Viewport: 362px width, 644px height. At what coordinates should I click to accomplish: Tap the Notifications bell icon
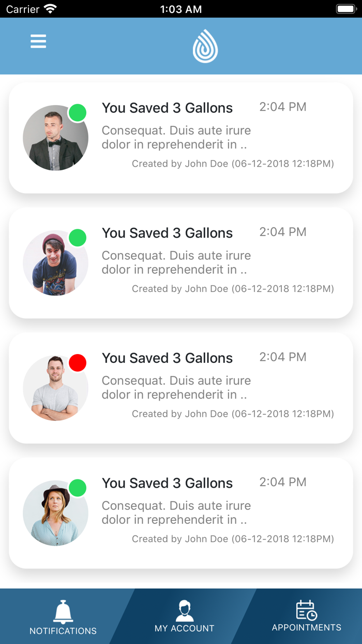(63, 611)
